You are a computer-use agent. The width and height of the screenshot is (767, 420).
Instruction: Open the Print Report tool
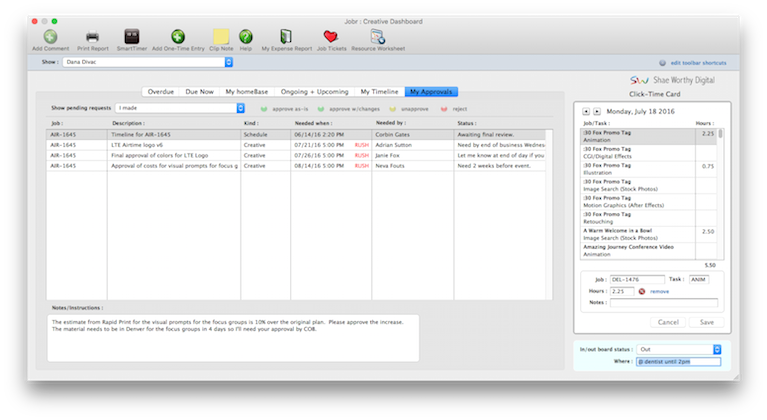92,37
